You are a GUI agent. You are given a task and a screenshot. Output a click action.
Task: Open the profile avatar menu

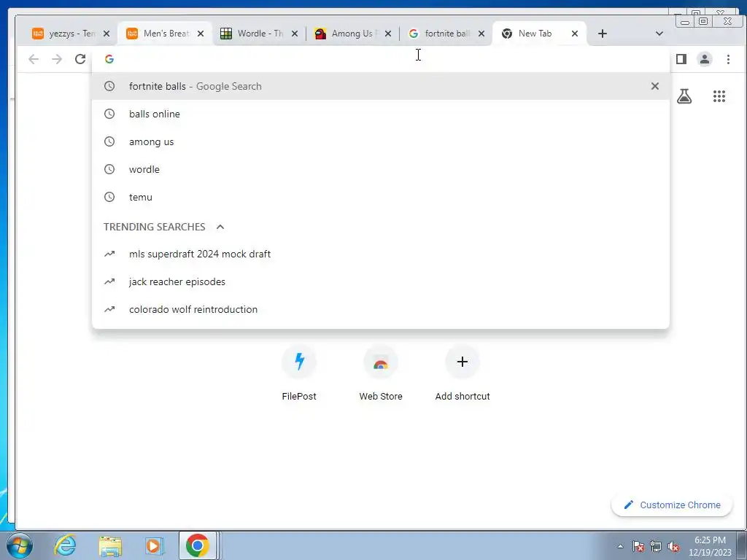coord(705,59)
